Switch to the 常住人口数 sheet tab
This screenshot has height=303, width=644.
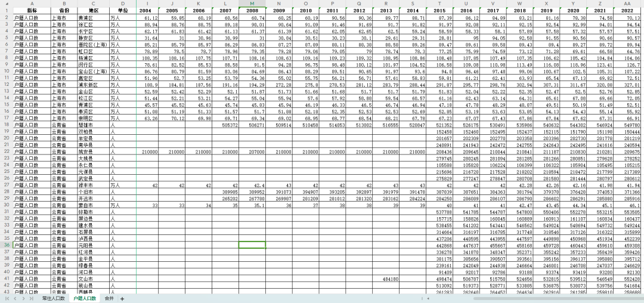click(53, 298)
